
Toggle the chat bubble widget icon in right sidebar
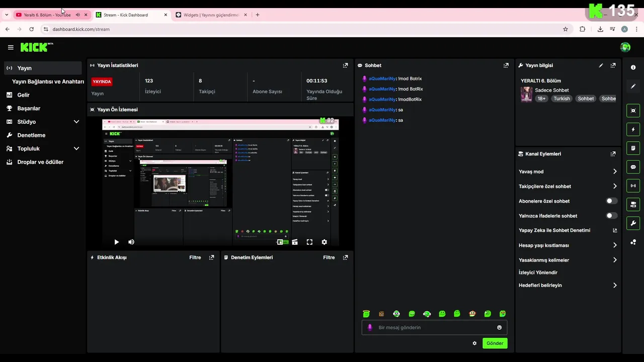point(633,167)
